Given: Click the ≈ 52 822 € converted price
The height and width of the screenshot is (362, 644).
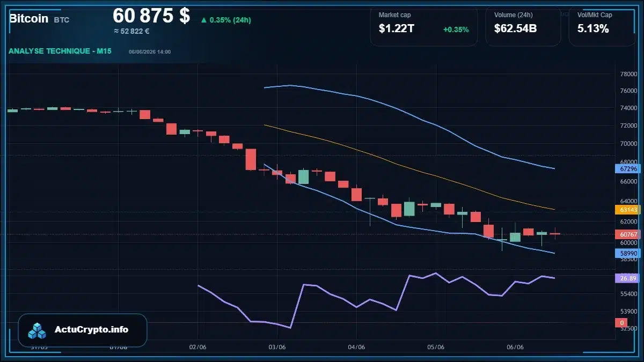Looking at the screenshot, I should click(131, 31).
